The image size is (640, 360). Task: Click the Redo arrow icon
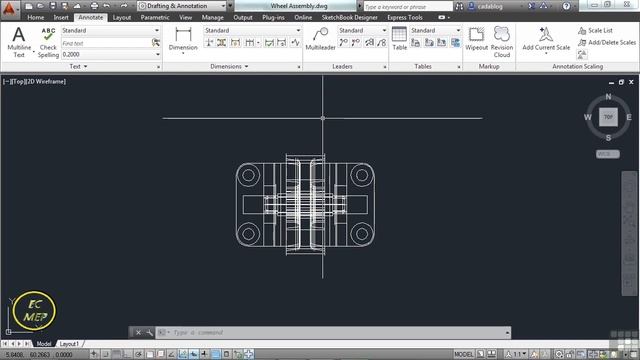[x=124, y=6]
